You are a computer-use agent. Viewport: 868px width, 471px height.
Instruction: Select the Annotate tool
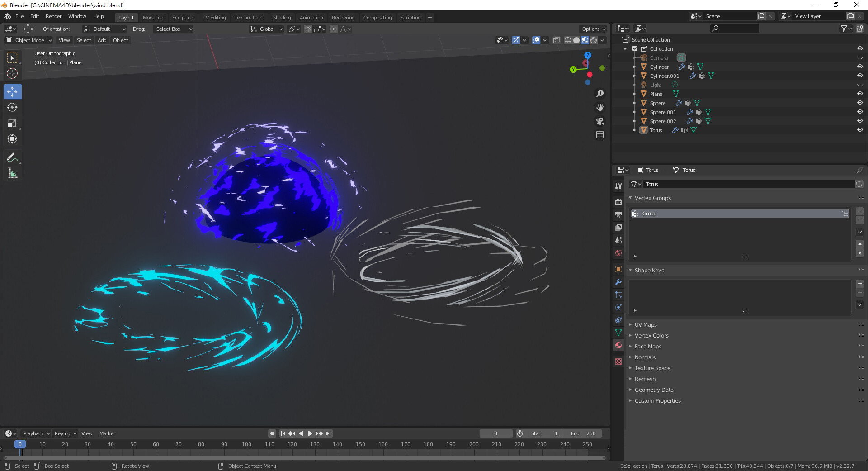[13, 157]
